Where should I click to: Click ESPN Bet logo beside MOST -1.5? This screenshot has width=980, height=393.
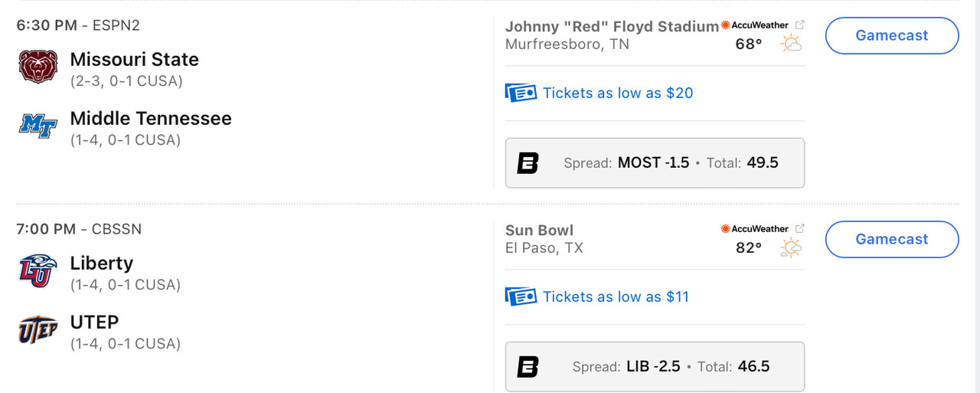point(528,163)
